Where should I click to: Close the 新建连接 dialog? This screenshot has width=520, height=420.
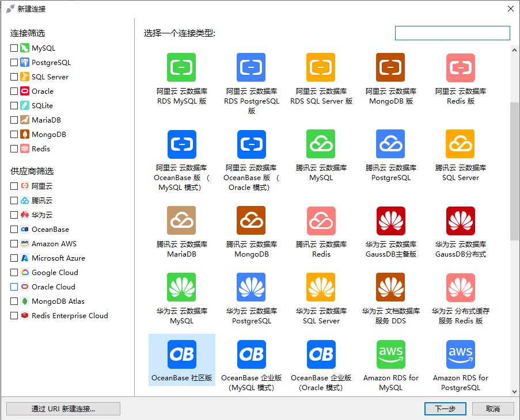click(x=511, y=9)
